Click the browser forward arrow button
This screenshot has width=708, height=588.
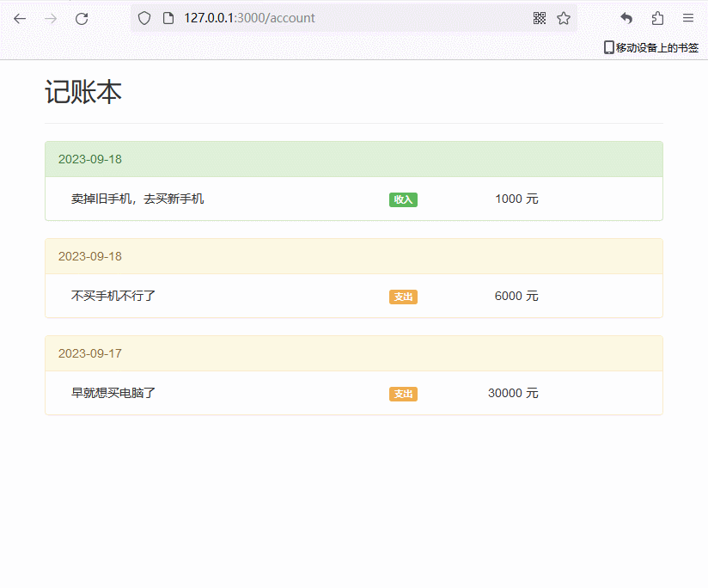click(51, 18)
